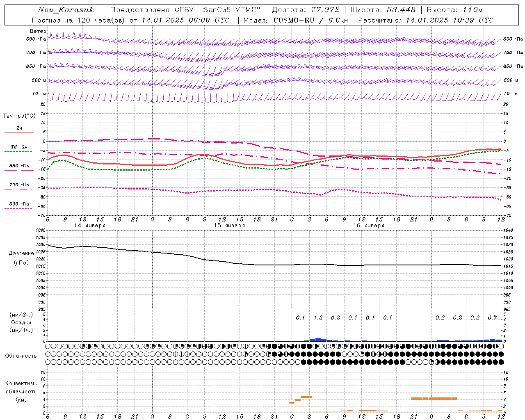
Task: Click the '700 гПа' temperature legend entry
Action: pyautogui.click(x=19, y=185)
